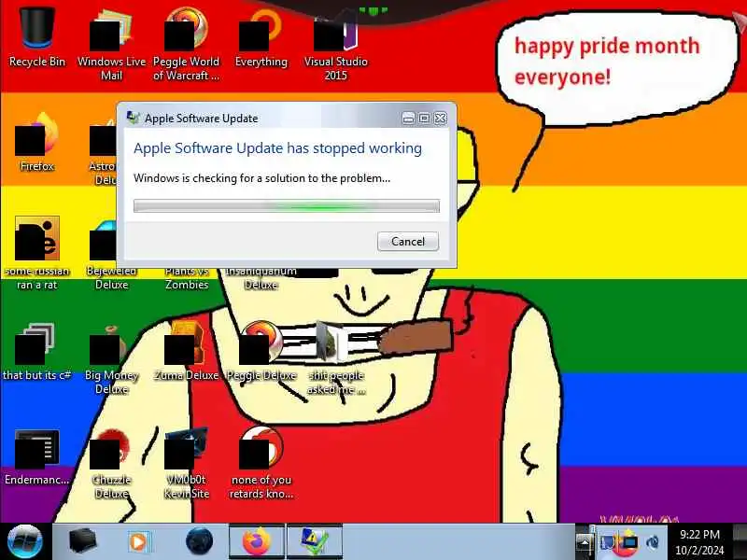Click the Windows Start orb
This screenshot has width=747, height=560.
(x=25, y=541)
